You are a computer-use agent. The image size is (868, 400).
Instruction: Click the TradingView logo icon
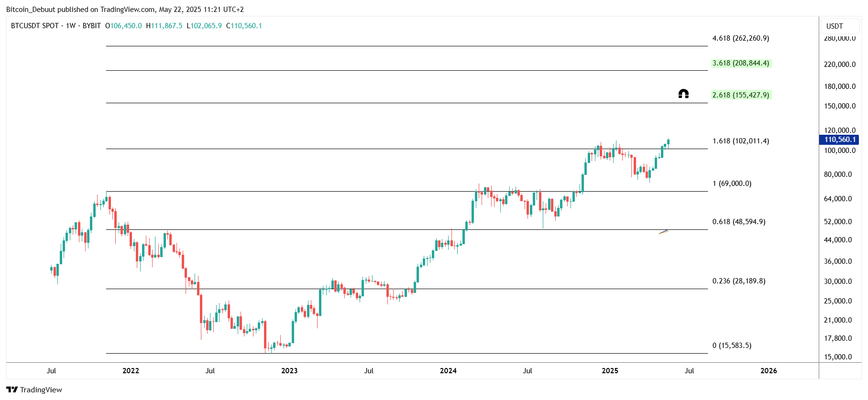click(12, 389)
